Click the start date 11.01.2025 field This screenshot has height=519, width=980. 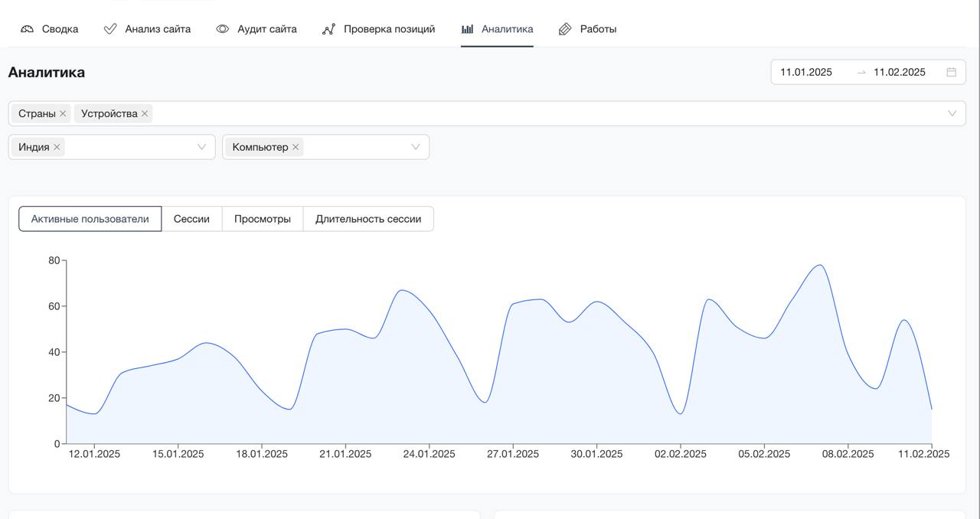pos(806,72)
